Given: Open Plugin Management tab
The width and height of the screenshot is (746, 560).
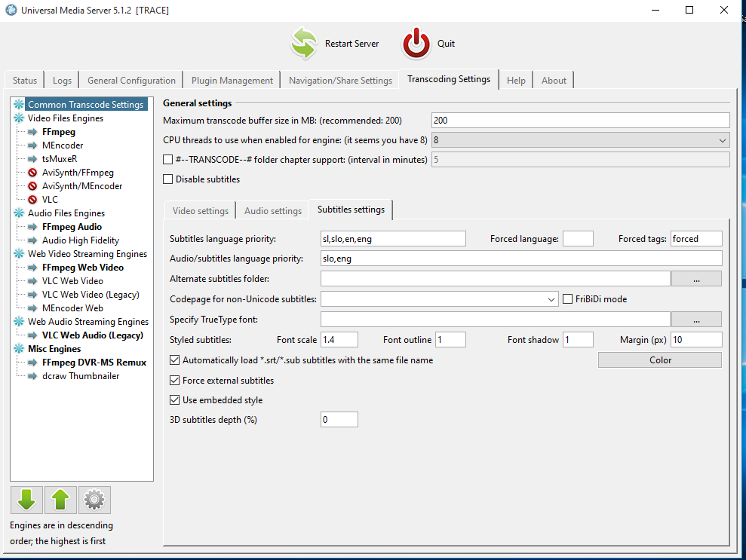Looking at the screenshot, I should tap(232, 81).
